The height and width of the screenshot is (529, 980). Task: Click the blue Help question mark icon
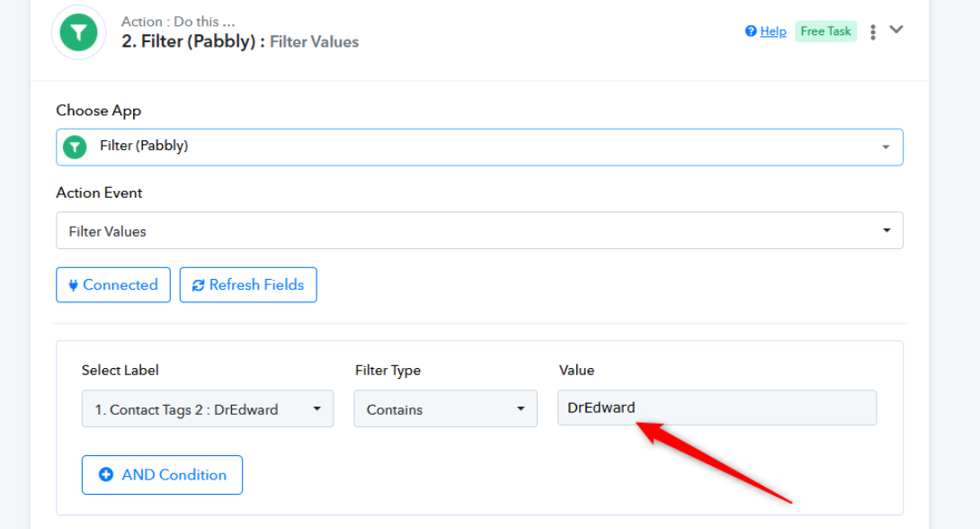[751, 31]
